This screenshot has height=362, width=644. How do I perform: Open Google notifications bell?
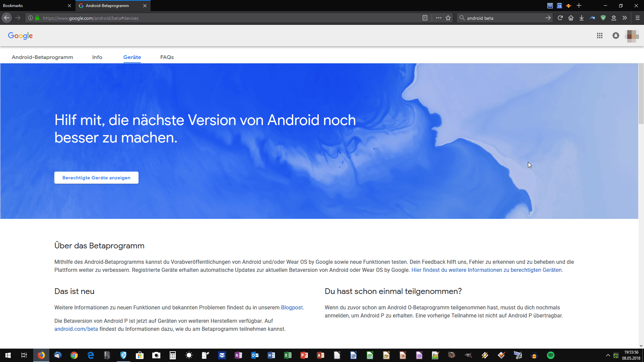[x=616, y=36]
